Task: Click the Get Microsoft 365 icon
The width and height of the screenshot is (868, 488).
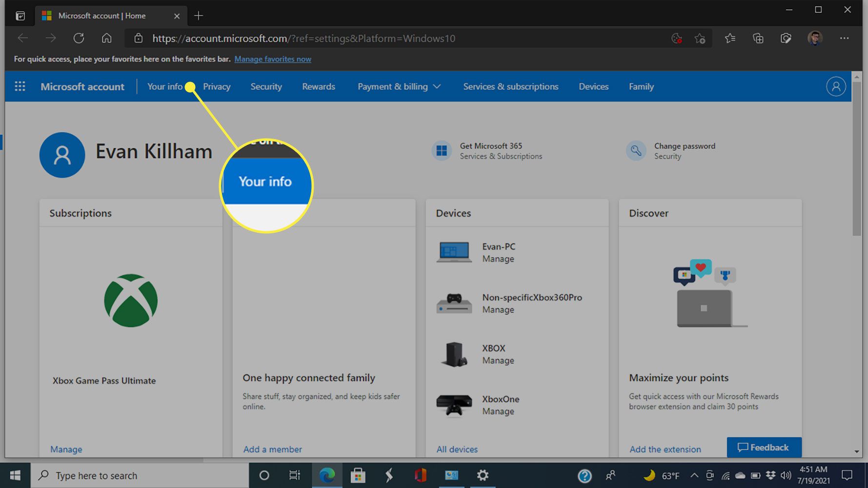Action: click(x=442, y=150)
